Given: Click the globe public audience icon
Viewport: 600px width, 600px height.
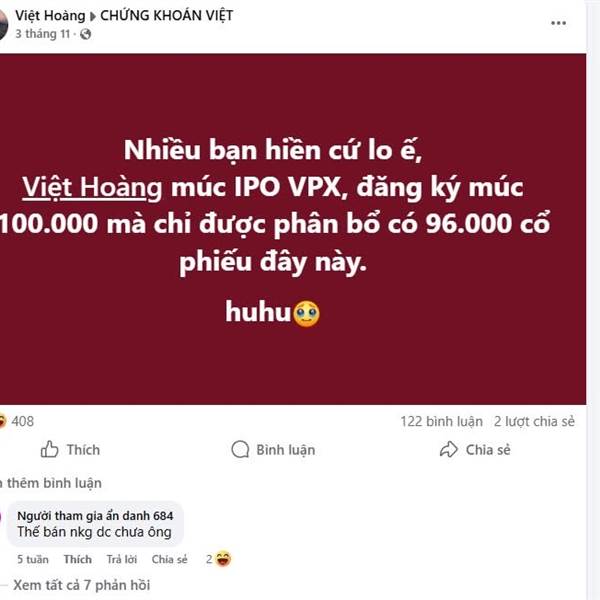Looking at the screenshot, I should click(x=85, y=34).
